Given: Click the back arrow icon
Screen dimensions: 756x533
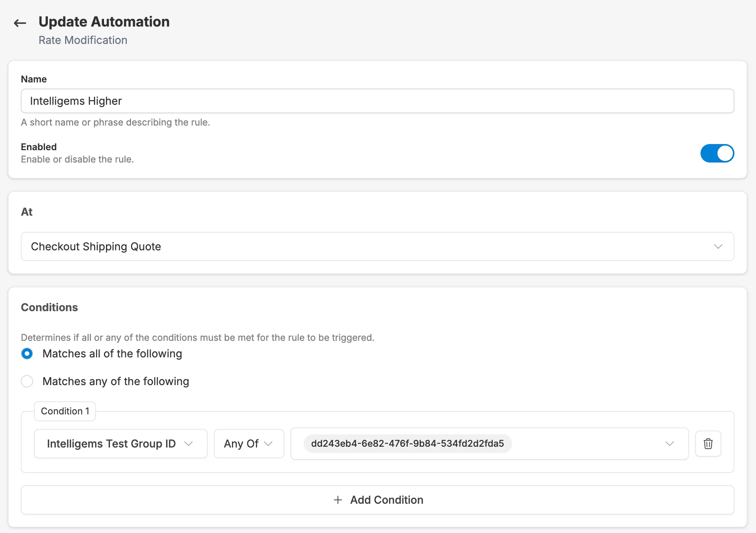Looking at the screenshot, I should [20, 23].
